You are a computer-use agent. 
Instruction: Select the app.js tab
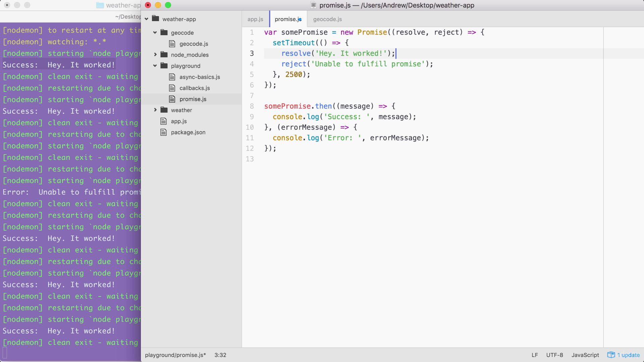click(x=255, y=19)
